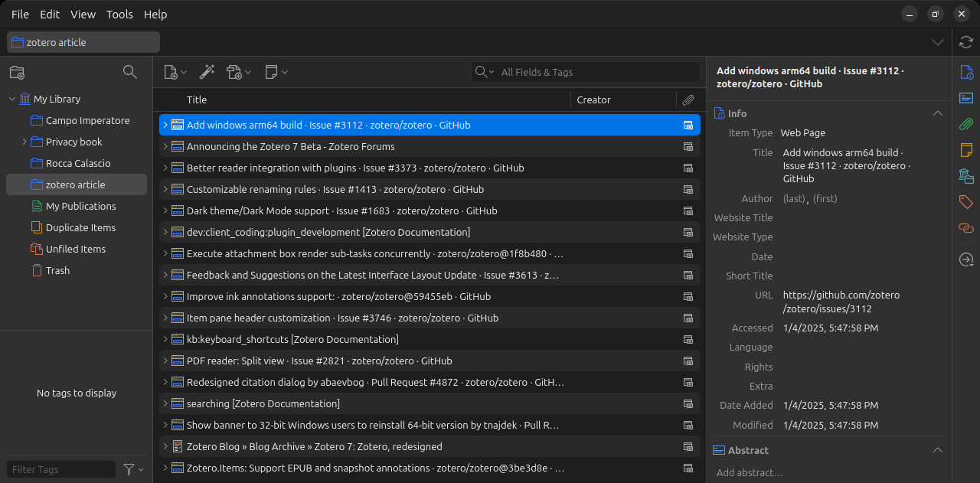
Task: Click Add Item by Identifier wand
Action: 207,72
